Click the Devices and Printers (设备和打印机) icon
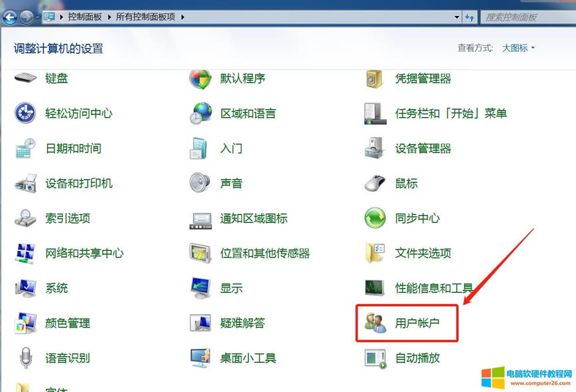The height and width of the screenshot is (392, 576). 25,183
